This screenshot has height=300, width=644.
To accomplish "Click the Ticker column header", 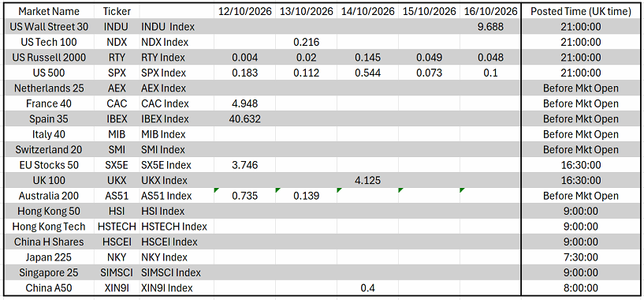I will [x=117, y=12].
